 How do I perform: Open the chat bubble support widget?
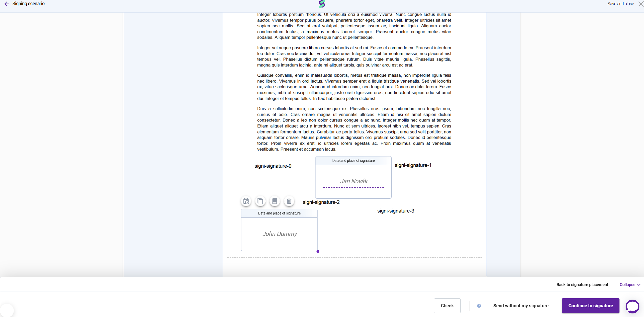632,306
